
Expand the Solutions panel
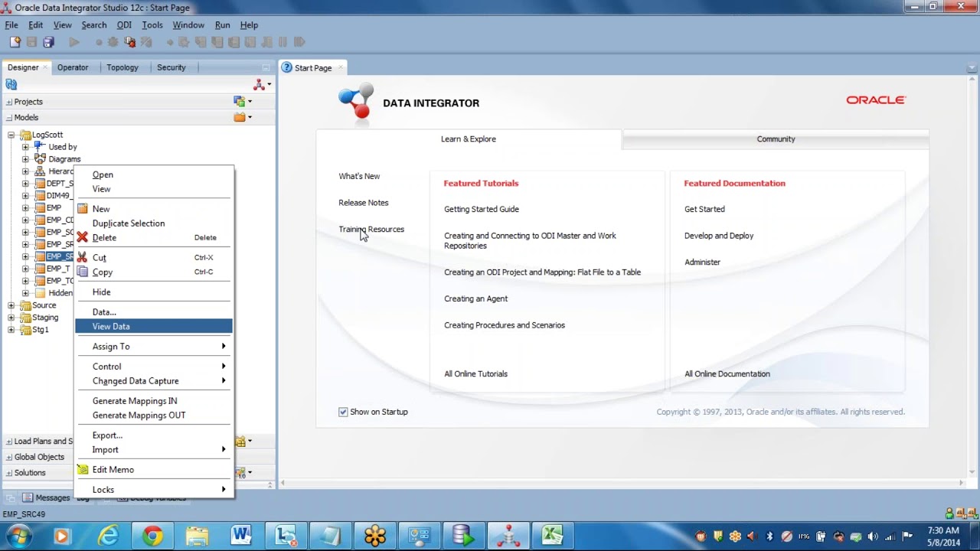coord(9,473)
